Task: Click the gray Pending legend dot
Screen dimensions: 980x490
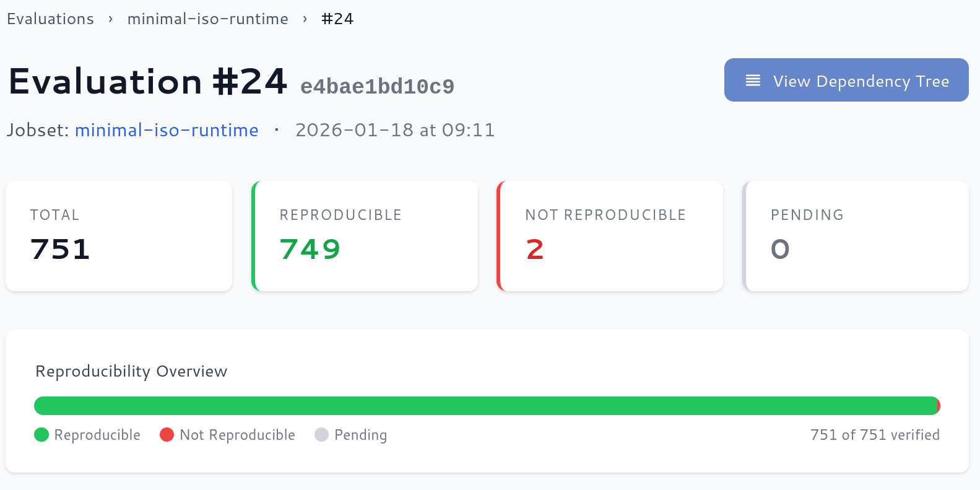Action: [x=321, y=435]
